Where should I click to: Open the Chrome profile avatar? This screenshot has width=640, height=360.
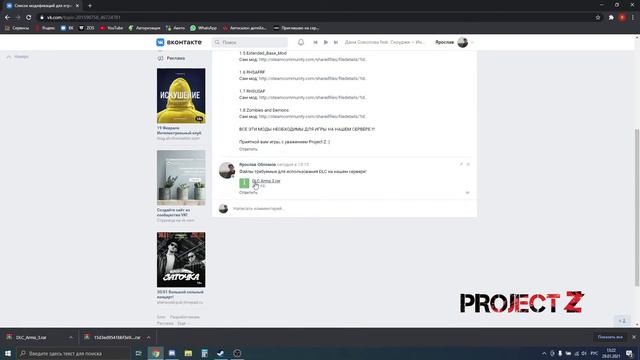click(622, 18)
